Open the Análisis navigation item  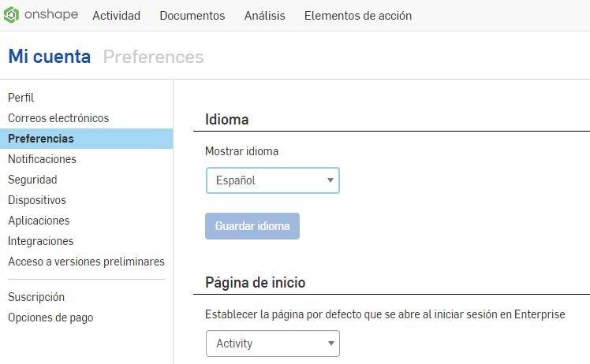coord(264,16)
